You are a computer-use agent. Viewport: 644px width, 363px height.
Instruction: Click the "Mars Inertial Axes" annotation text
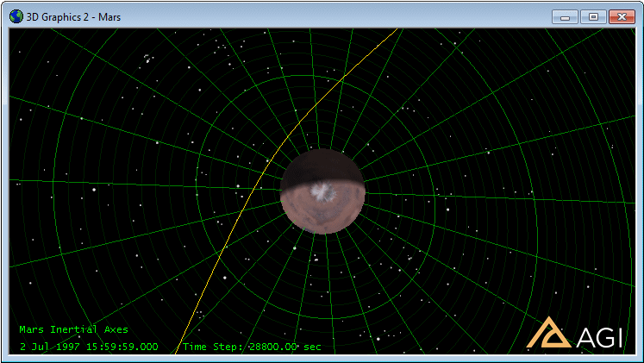pos(73,329)
